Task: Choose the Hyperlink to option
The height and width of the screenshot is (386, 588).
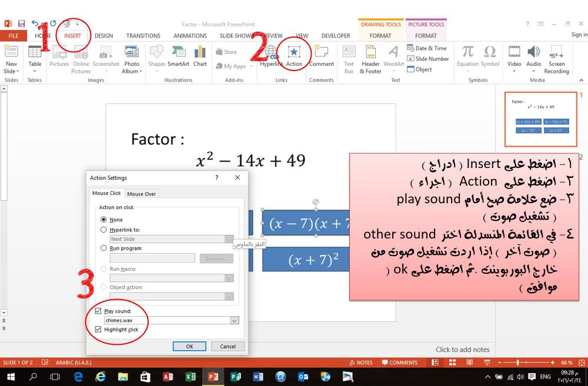Action: (x=103, y=229)
